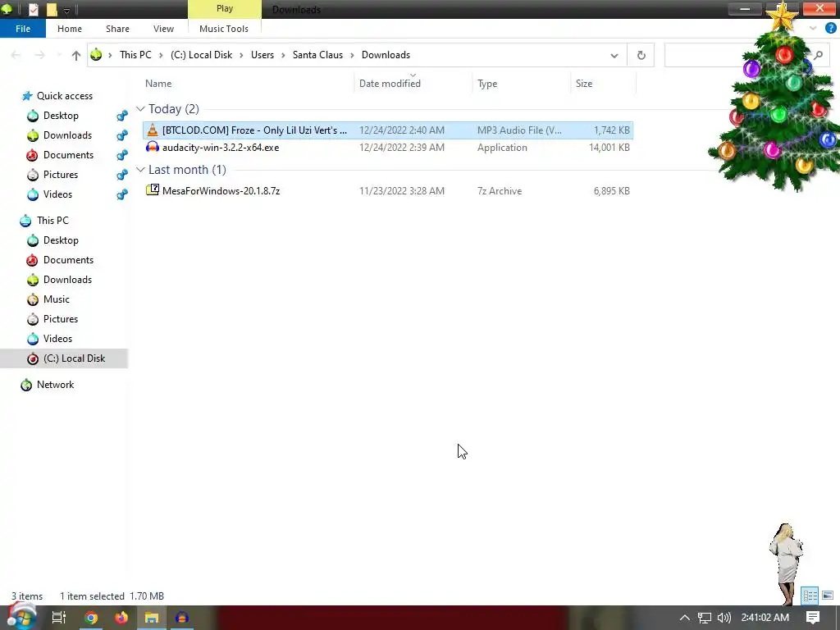Viewport: 840px width, 630px height.
Task: Open Network in navigation pane
Action: click(x=55, y=385)
